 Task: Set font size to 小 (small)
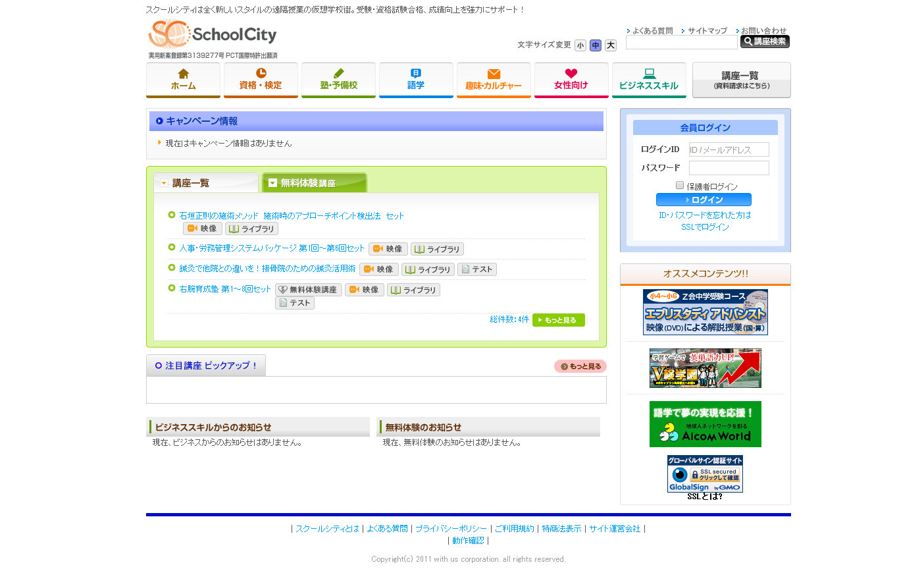[580, 45]
